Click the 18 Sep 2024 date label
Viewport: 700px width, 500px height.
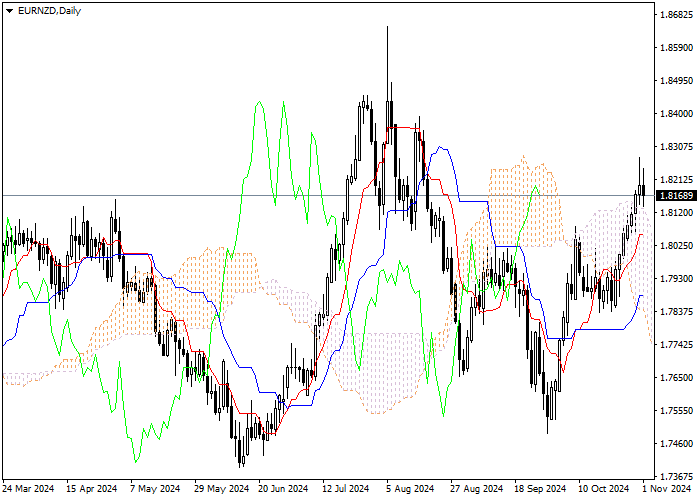pyautogui.click(x=540, y=489)
